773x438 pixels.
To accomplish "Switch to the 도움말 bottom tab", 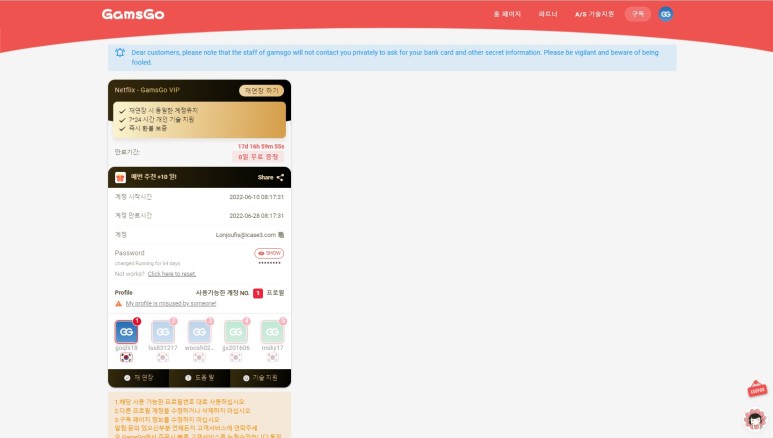I will (199, 378).
